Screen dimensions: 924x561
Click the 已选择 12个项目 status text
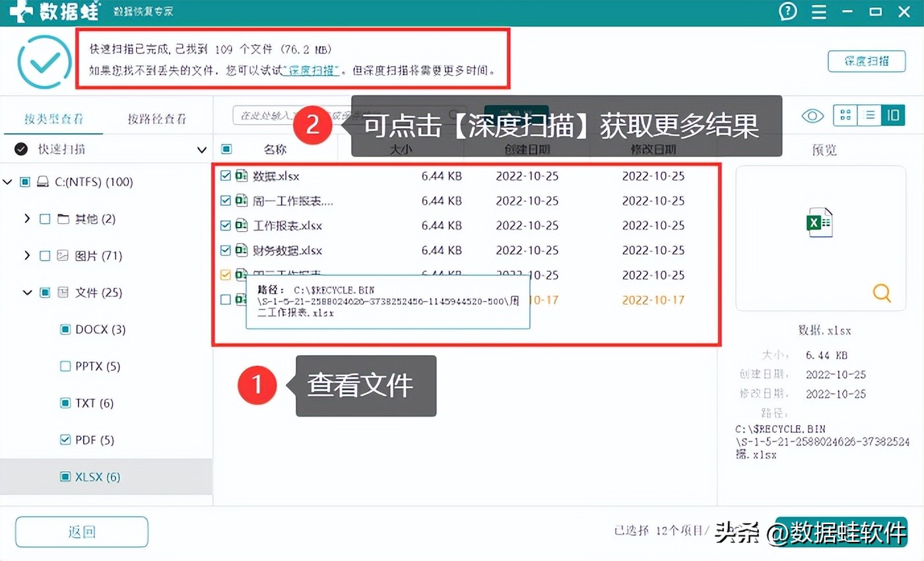(660, 530)
